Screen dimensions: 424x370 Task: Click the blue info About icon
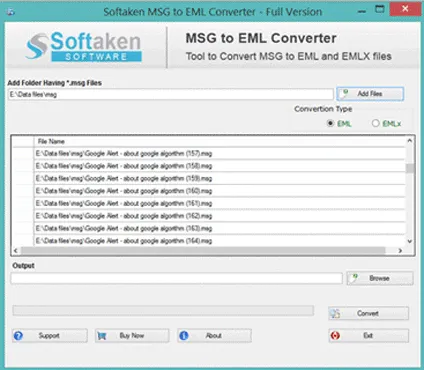pyautogui.click(x=184, y=336)
